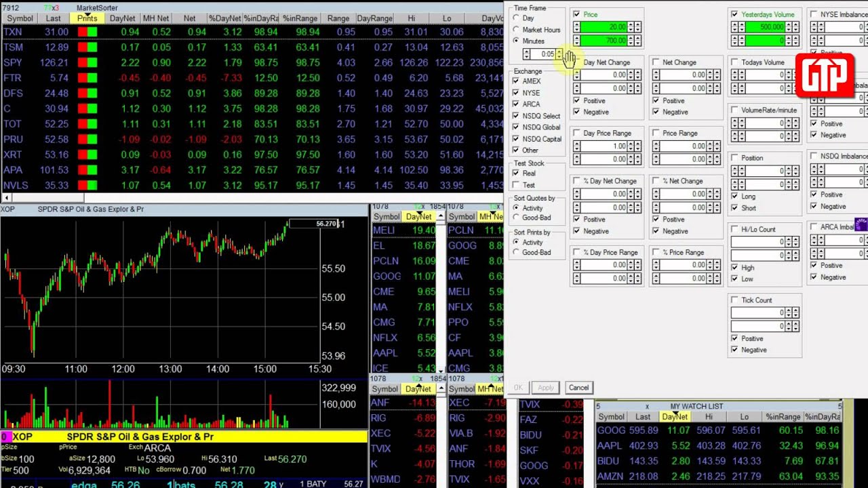Enable the % Price Range checkbox
Screen dimensions: 868x488
point(656,252)
